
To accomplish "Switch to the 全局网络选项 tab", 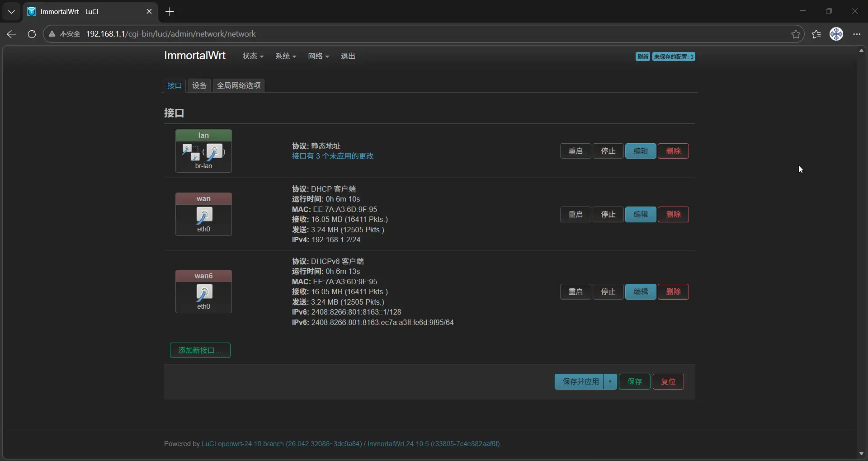I will (238, 85).
